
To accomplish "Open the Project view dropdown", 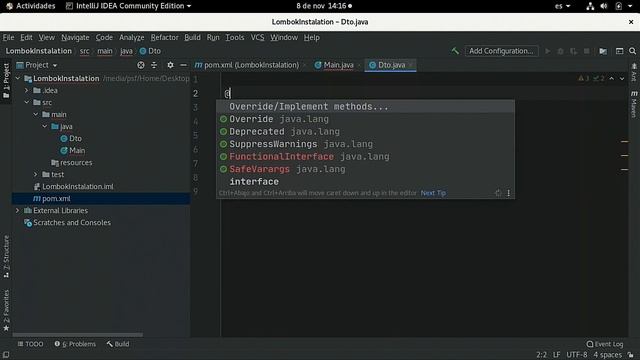I will click(37, 65).
